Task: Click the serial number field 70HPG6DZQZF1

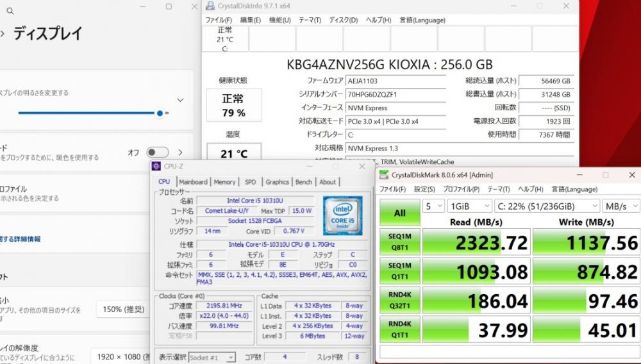Action: click(x=395, y=94)
